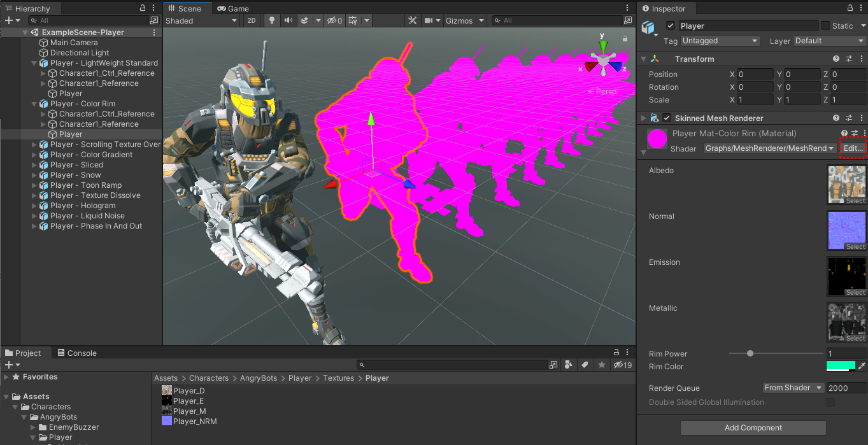Toggle Player GameObject active checkbox
The image size is (868, 445).
[x=670, y=26]
